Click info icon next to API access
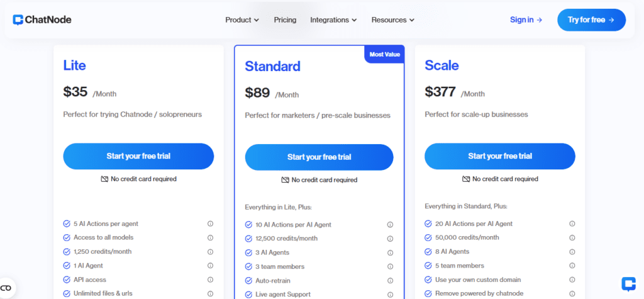 (x=210, y=279)
